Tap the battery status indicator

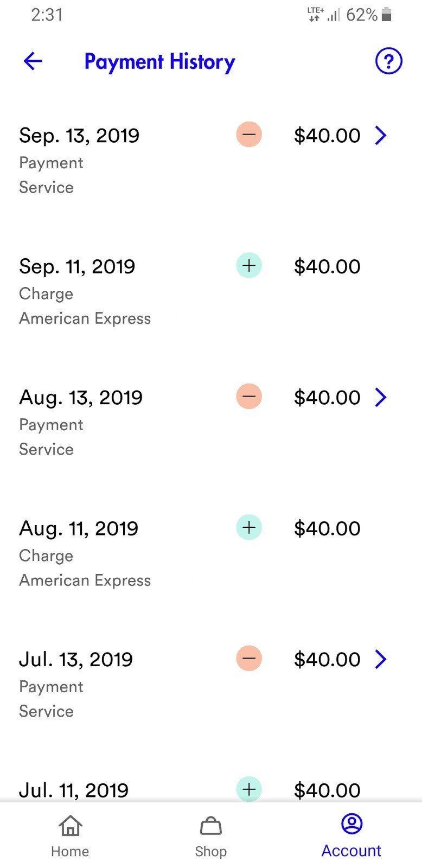tap(386, 15)
